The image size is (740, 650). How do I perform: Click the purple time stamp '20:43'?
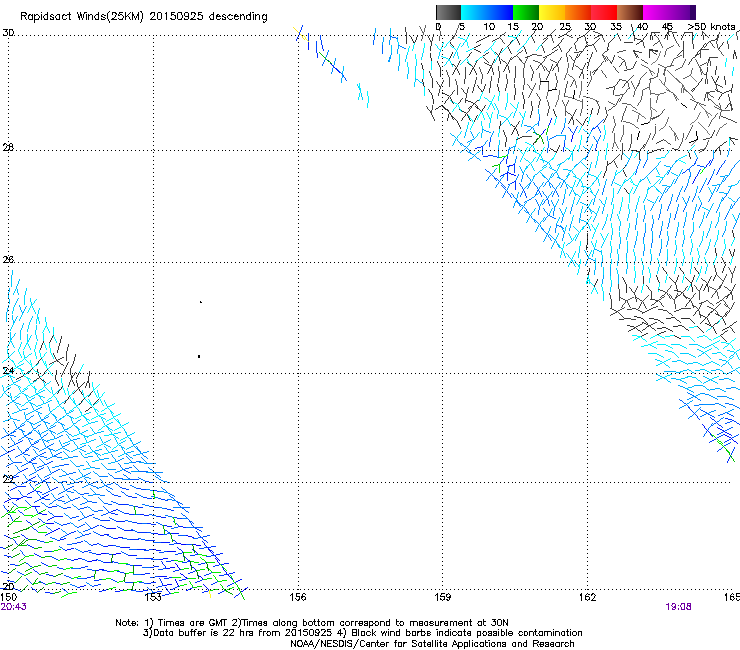(14, 607)
